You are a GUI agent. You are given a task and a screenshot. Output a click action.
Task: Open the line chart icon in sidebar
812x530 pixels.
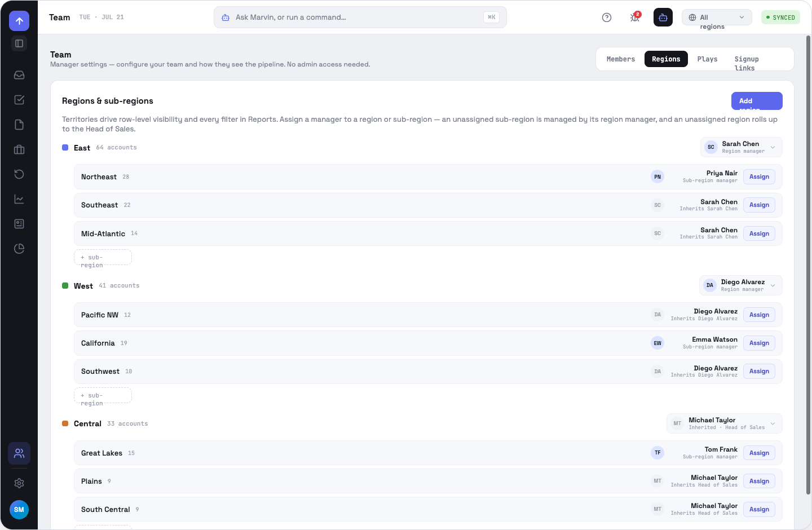pyautogui.click(x=19, y=199)
